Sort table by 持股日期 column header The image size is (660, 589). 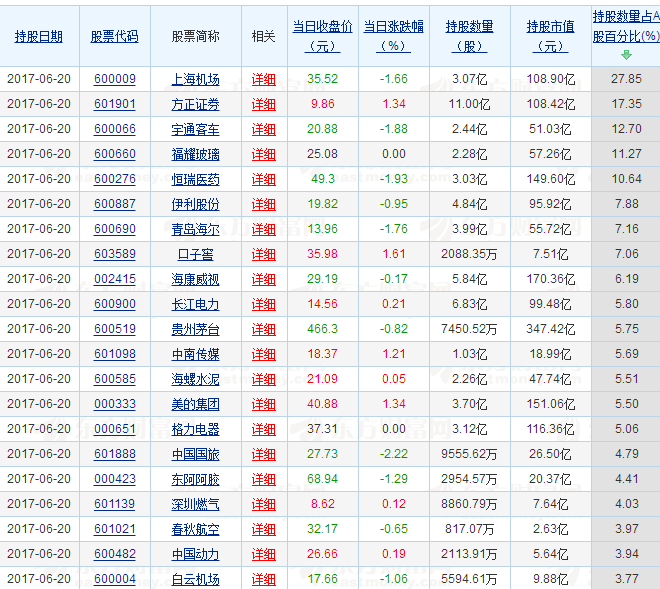click(x=38, y=36)
